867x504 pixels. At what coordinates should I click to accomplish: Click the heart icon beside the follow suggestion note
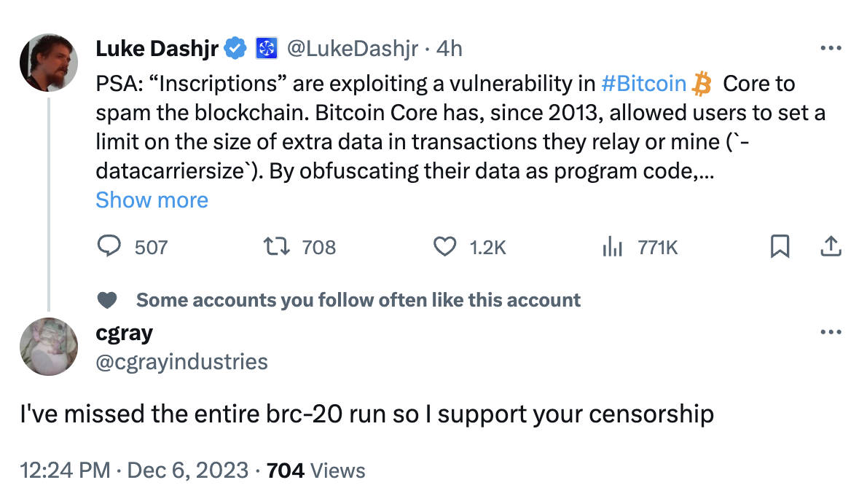pos(108,299)
